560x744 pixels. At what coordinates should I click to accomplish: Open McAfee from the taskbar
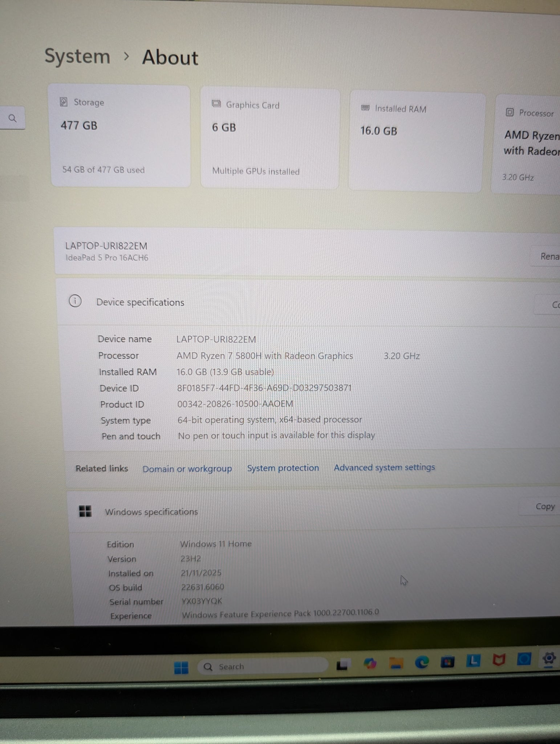pos(499,659)
